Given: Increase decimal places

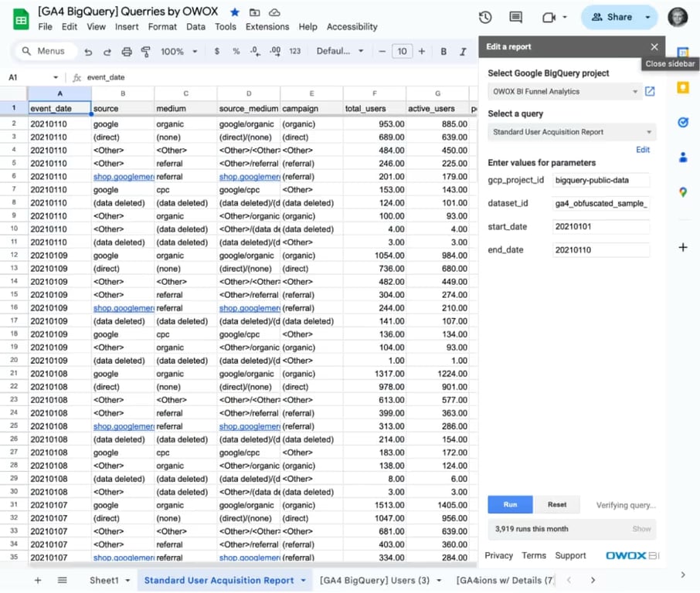Looking at the screenshot, I should coord(275,51).
